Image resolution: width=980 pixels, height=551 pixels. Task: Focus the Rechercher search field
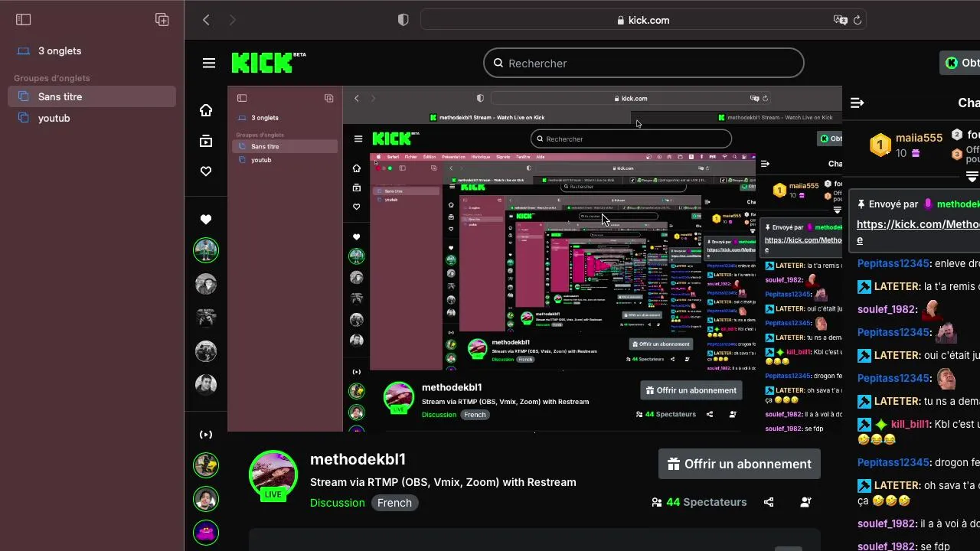644,63
